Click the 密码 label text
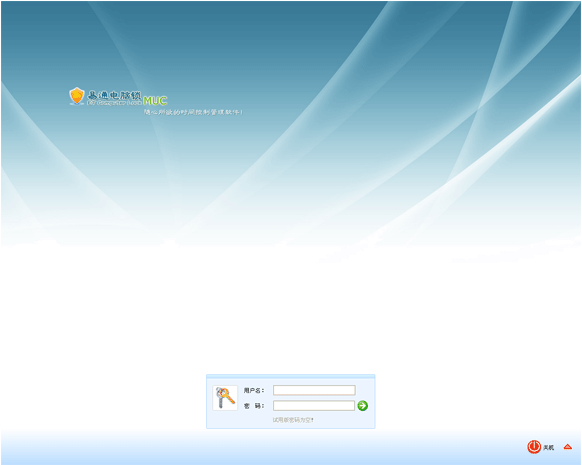The image size is (582, 465). (x=254, y=406)
